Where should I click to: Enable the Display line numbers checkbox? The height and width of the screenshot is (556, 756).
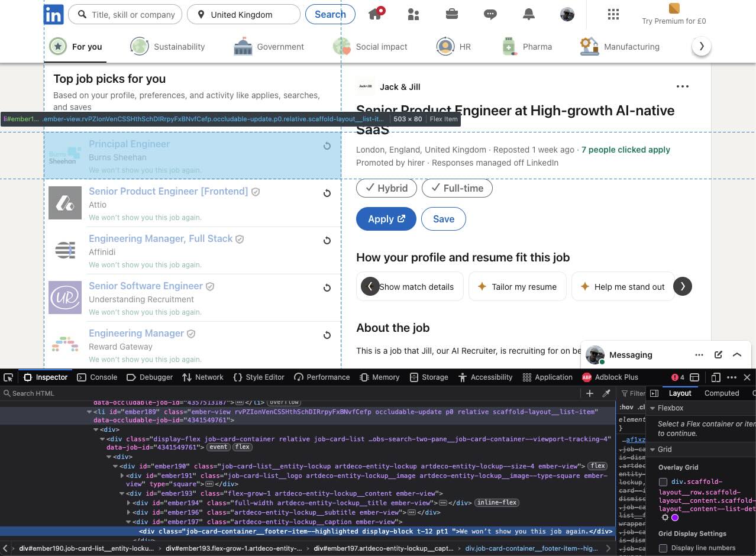point(663,548)
